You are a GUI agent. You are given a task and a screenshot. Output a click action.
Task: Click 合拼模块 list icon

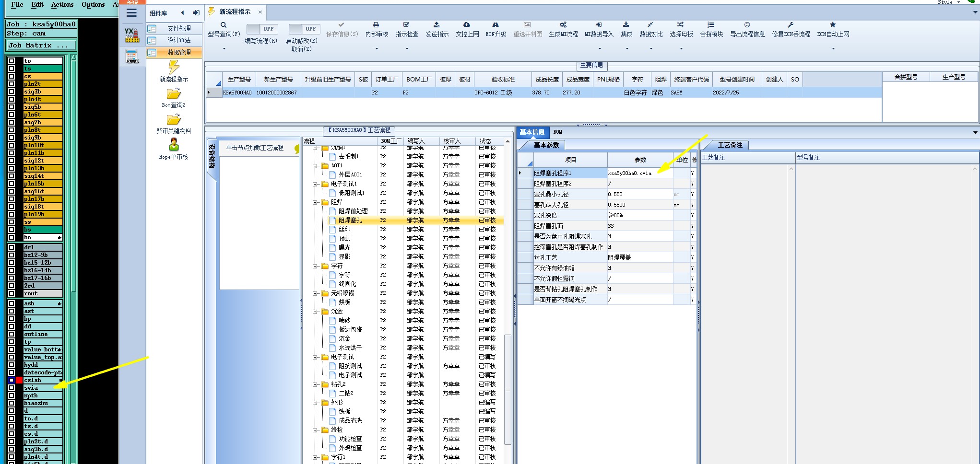pos(711,29)
